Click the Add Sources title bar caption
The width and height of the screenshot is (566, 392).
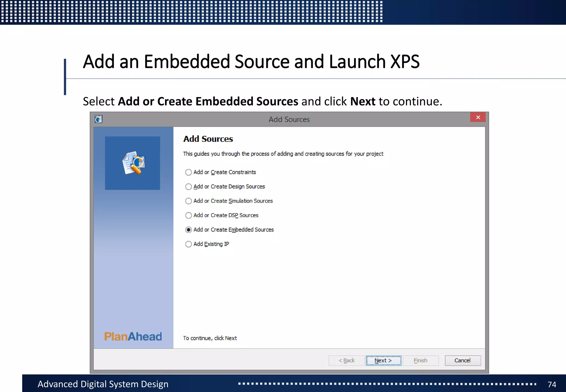[x=289, y=119]
